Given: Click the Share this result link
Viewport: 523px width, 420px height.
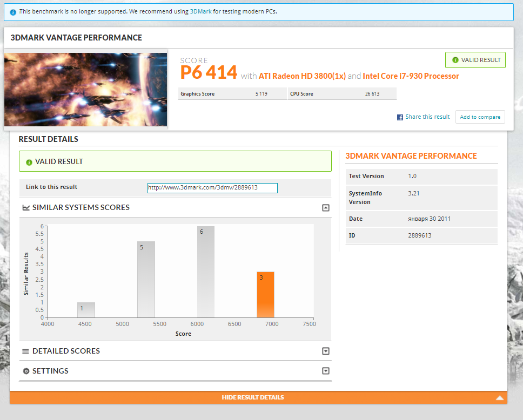Looking at the screenshot, I should click(x=427, y=117).
